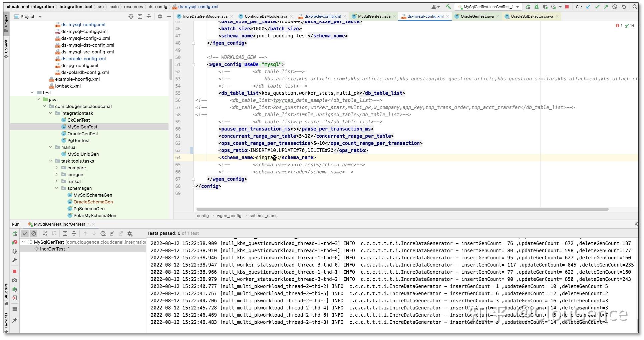Start debugging with the bug icon
The width and height of the screenshot is (644, 340).
[x=537, y=7]
